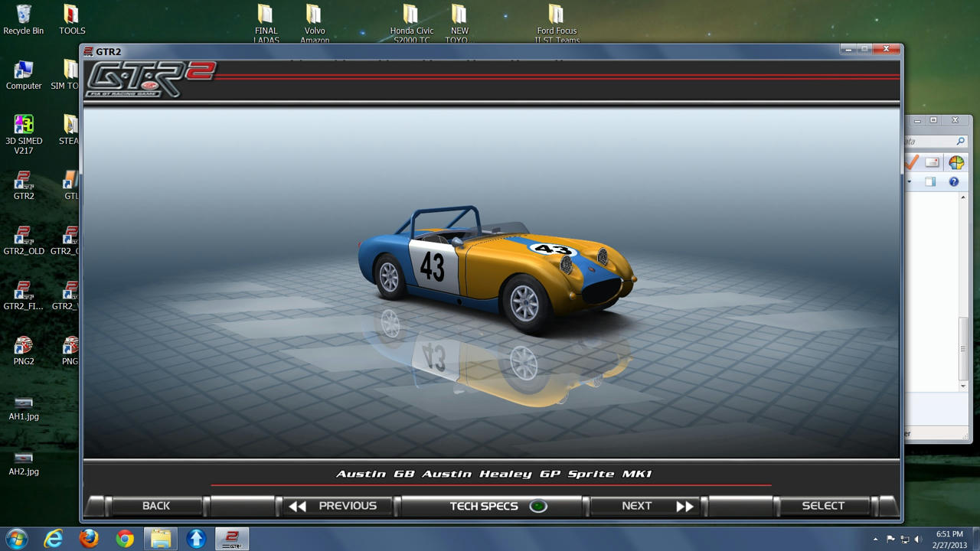Open AH1.jpg image file on desktop
Screen dimensions: 980x551
pyautogui.click(x=24, y=408)
